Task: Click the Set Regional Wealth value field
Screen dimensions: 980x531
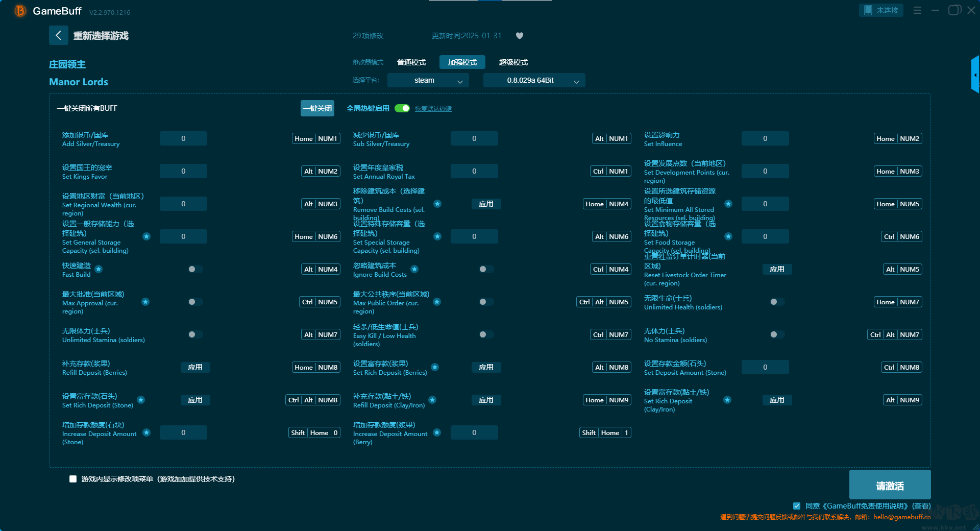Action: (183, 204)
